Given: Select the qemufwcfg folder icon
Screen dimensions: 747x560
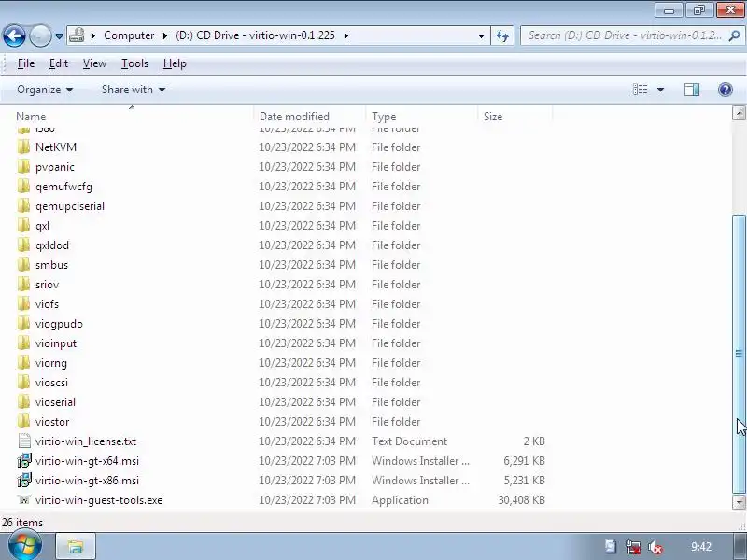Looking at the screenshot, I should (24, 186).
